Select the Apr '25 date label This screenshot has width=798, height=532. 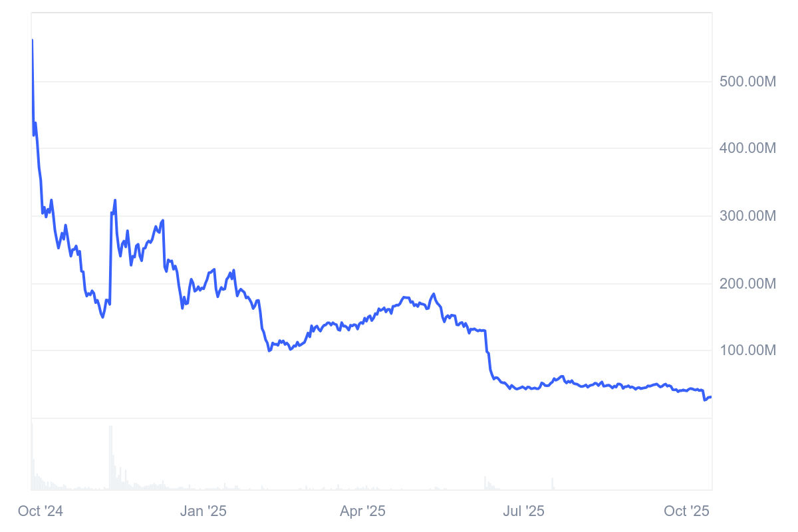[x=362, y=511]
